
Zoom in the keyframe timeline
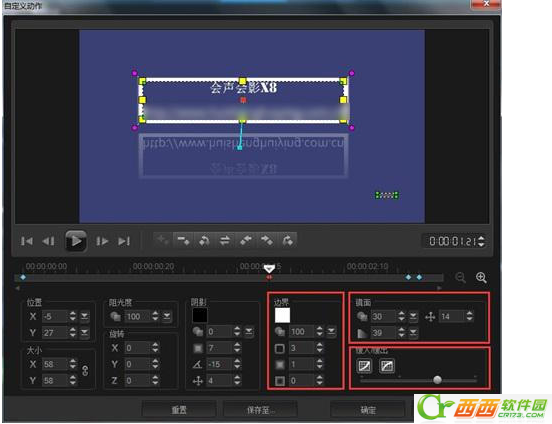pyautogui.click(x=481, y=278)
